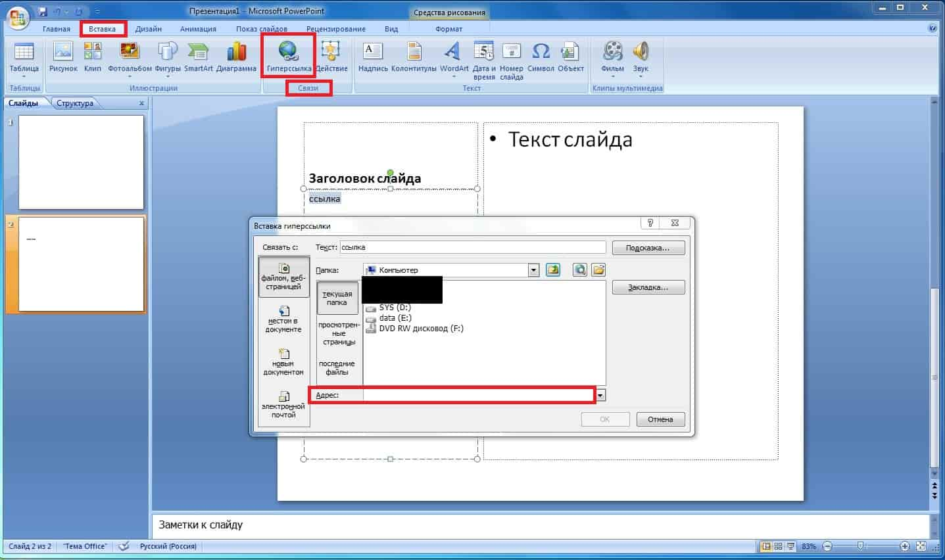Click the Подсказка... button
This screenshot has height=560, width=945.
(648, 248)
